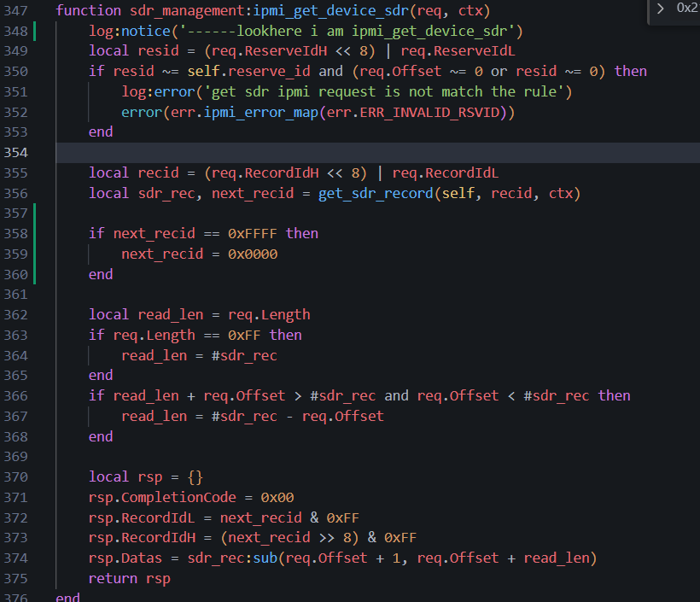Click the return rsp statement
This screenshot has width=700, height=602.
[130, 578]
